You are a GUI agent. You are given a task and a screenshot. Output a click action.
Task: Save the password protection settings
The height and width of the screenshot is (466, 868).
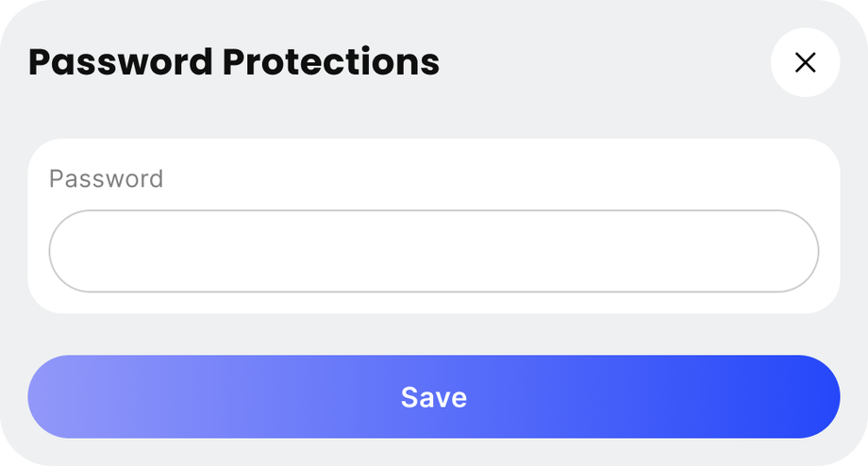(433, 397)
